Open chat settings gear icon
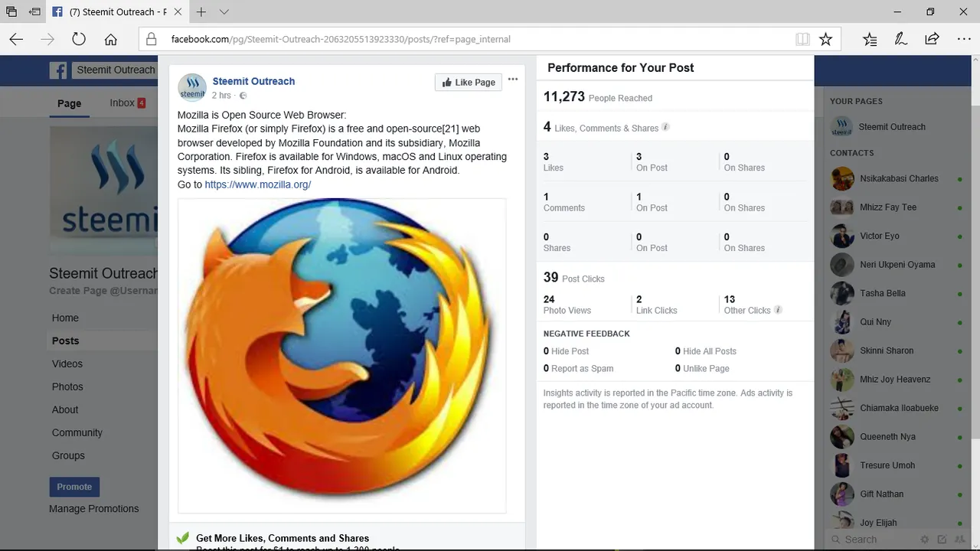 (925, 540)
